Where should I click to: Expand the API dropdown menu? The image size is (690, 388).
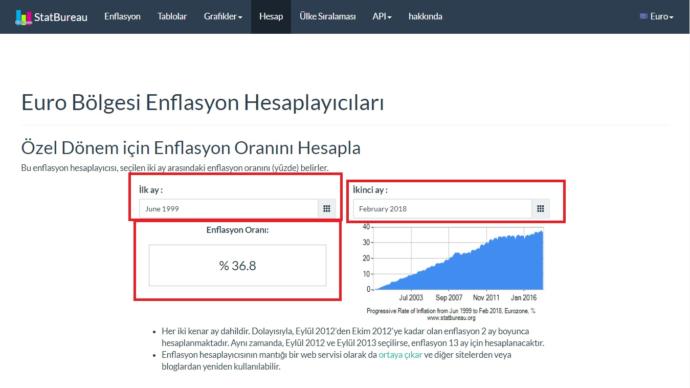382,16
